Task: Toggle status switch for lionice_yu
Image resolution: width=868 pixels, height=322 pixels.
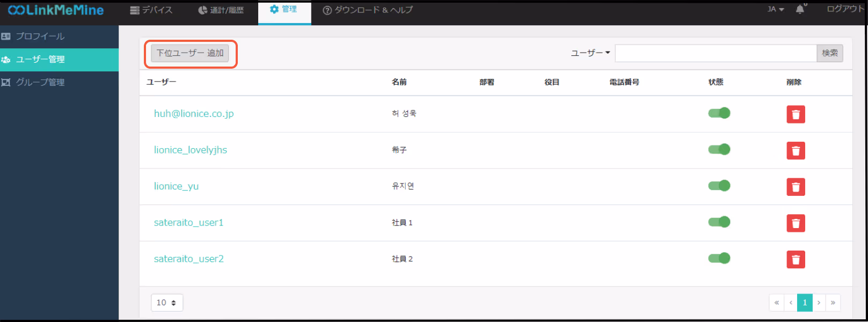Action: point(719,186)
